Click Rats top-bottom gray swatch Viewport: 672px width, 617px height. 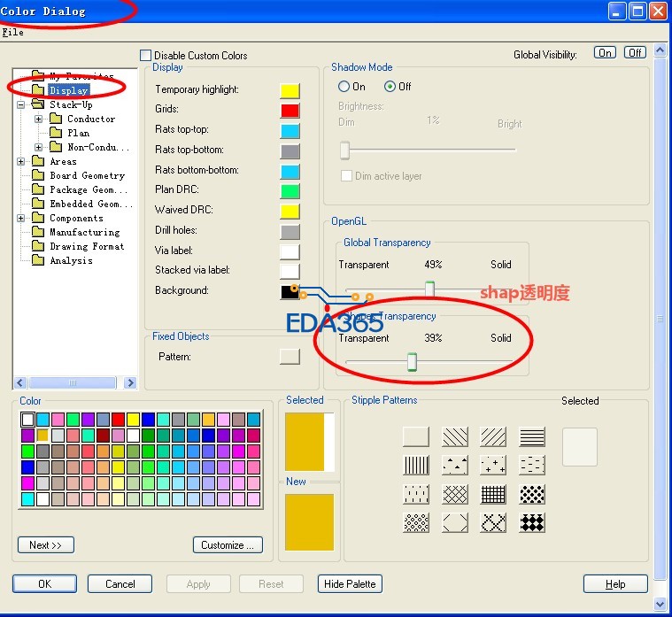click(x=290, y=151)
